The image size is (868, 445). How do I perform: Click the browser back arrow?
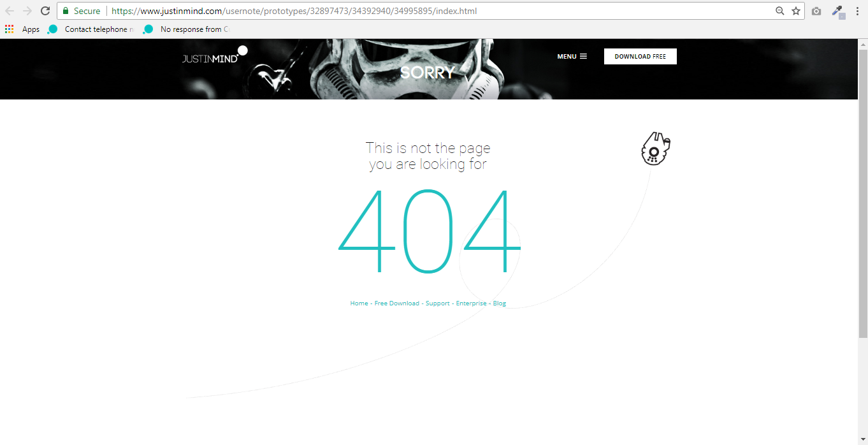10,11
